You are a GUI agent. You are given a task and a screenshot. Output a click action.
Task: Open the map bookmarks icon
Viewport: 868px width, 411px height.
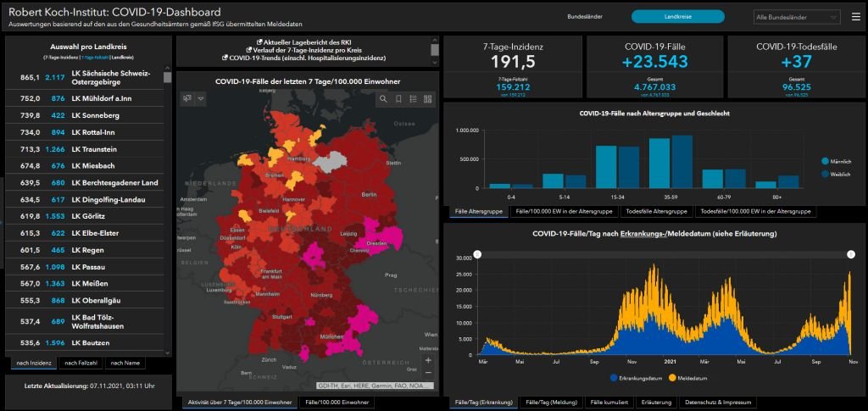tap(399, 99)
